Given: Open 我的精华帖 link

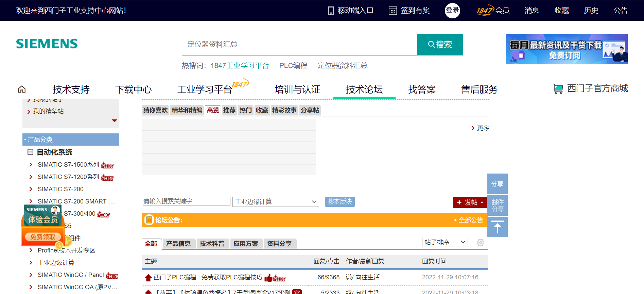Looking at the screenshot, I should coord(48,111).
